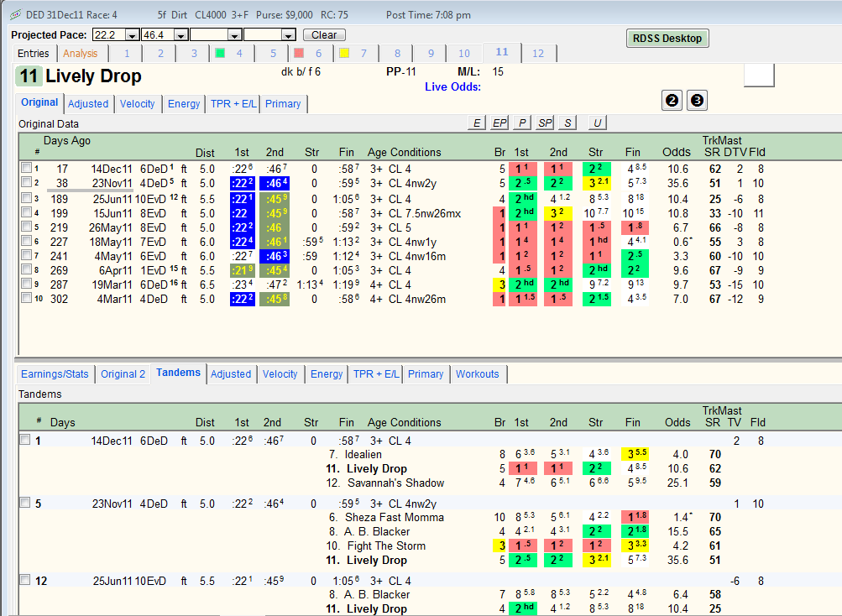Click the circled 3 icon button

point(697,101)
